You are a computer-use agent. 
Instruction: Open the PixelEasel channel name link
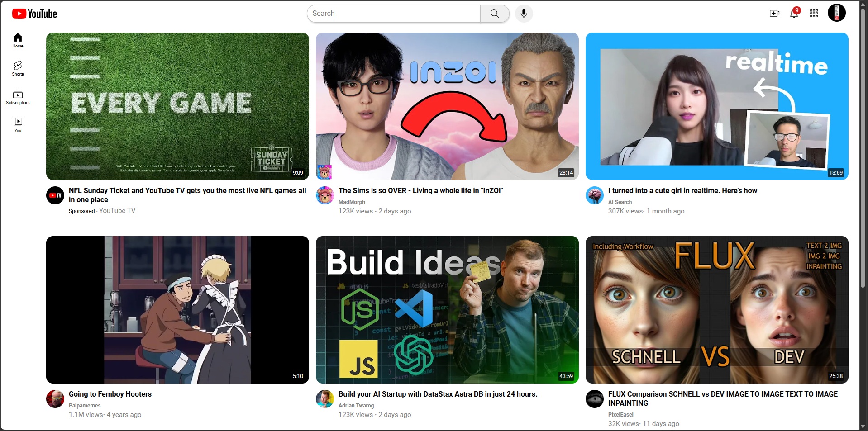tap(620, 415)
